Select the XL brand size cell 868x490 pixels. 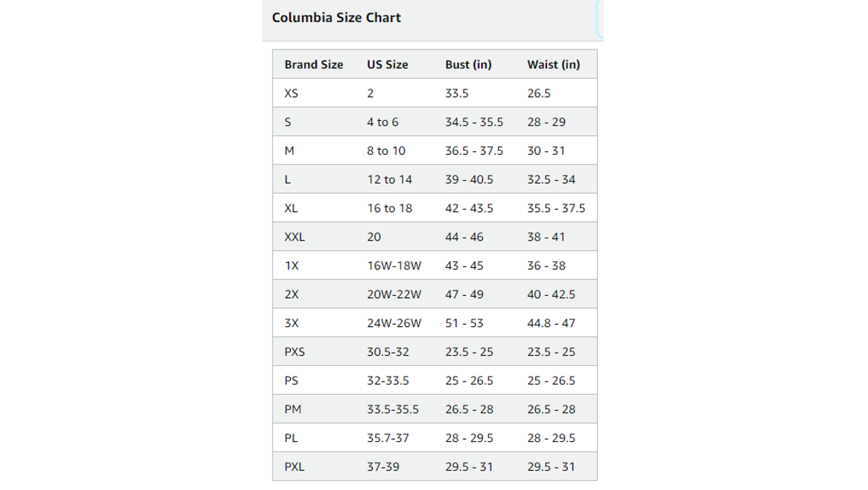pos(291,209)
